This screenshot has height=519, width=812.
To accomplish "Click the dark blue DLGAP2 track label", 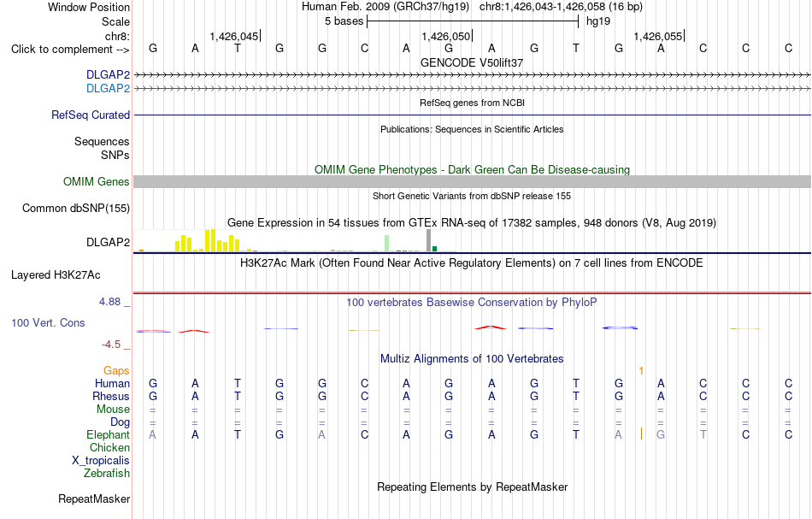I will (x=108, y=74).
